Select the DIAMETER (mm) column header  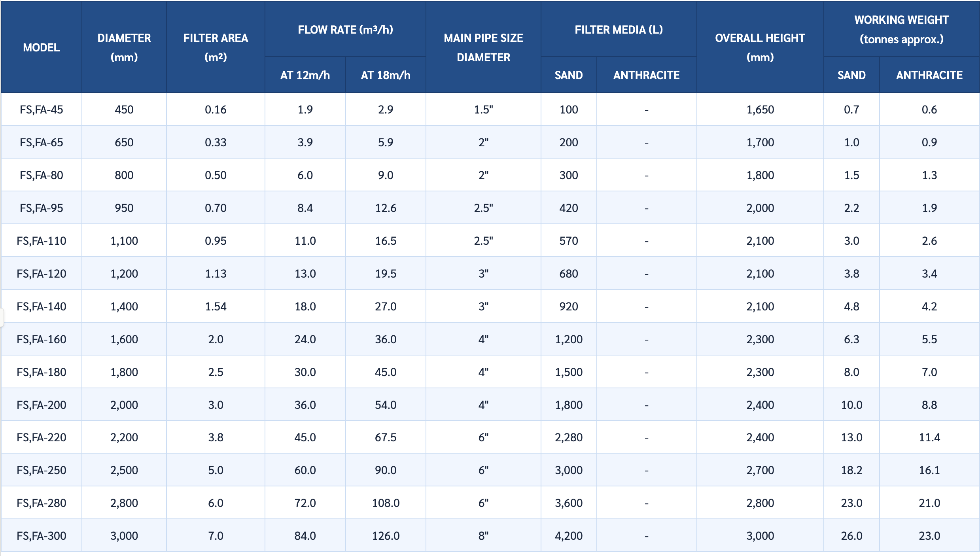click(x=124, y=47)
